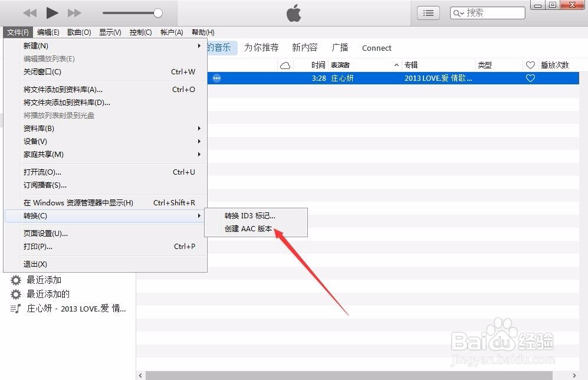Click the gear icon beside 最近添加
Screen dimensions: 588x380
(x=15, y=280)
